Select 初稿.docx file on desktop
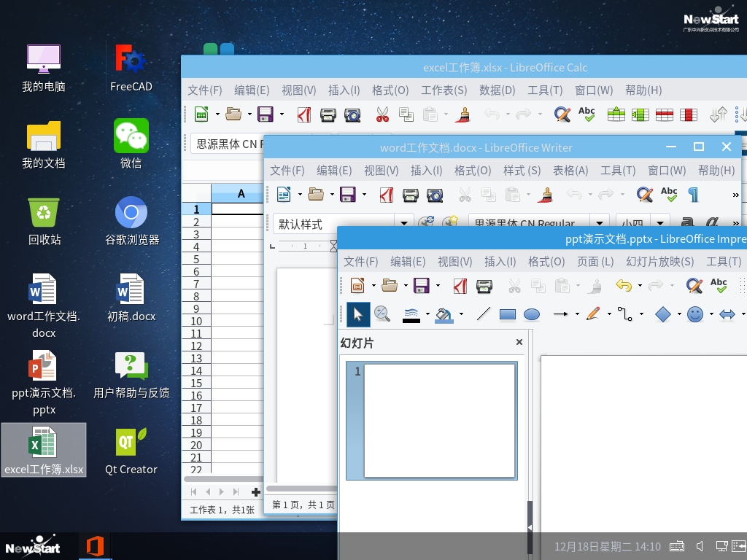 click(131, 297)
